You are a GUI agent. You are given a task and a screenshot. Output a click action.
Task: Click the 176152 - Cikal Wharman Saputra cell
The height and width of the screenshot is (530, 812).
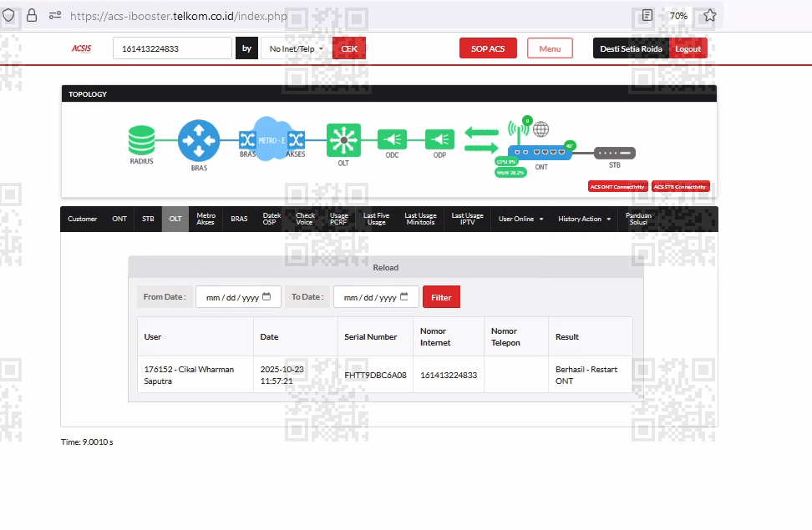pyautogui.click(x=195, y=375)
